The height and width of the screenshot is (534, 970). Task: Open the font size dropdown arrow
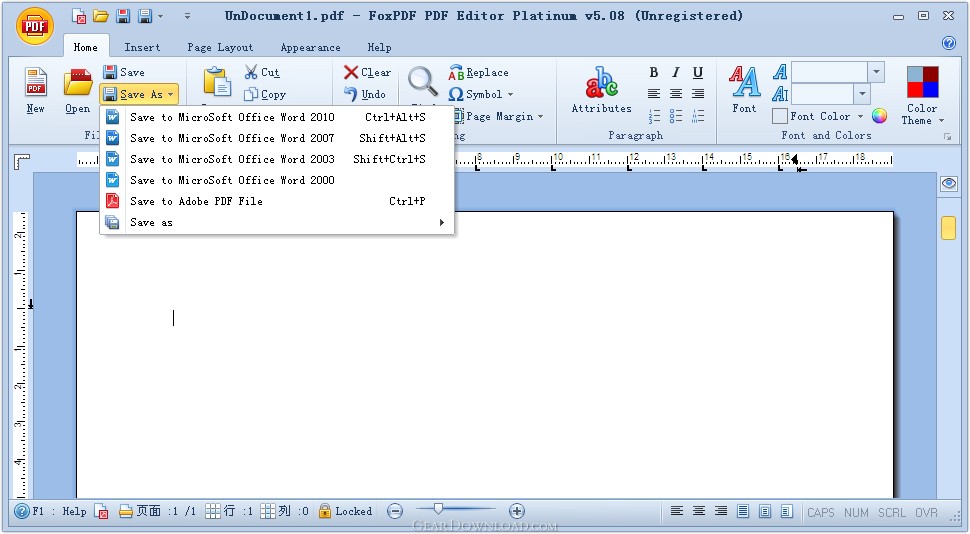point(862,94)
